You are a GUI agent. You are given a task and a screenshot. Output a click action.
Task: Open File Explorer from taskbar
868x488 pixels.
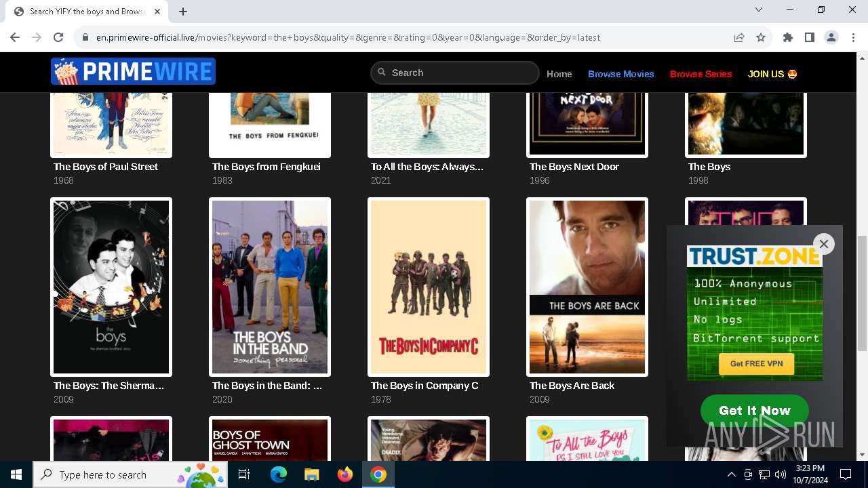click(312, 474)
